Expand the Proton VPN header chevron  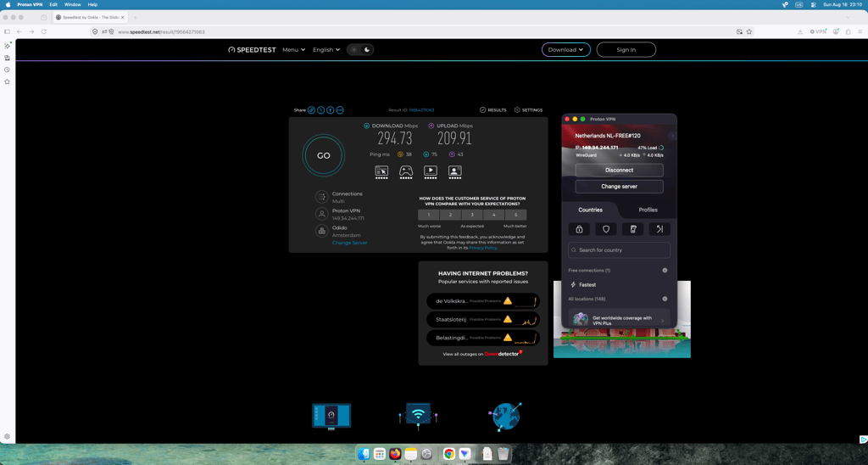672,136
